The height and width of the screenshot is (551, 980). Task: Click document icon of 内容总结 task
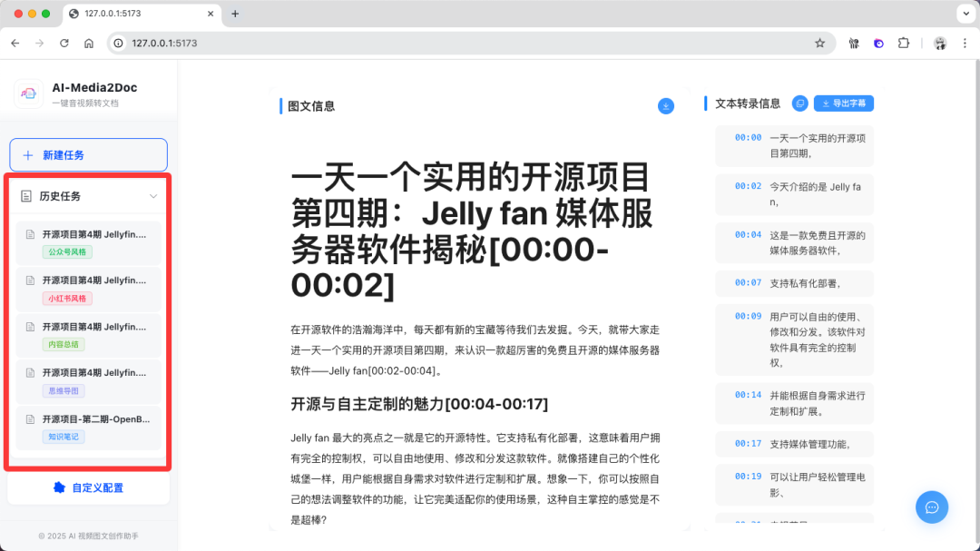(30, 327)
